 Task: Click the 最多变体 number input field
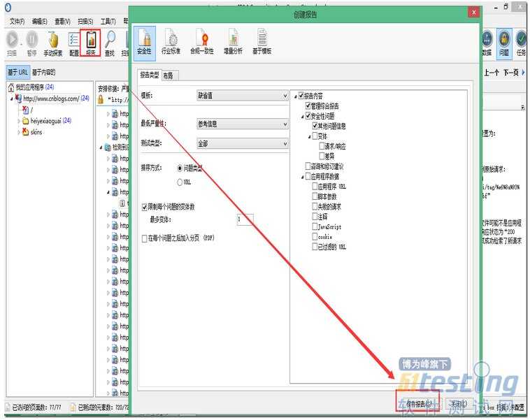[x=245, y=219]
